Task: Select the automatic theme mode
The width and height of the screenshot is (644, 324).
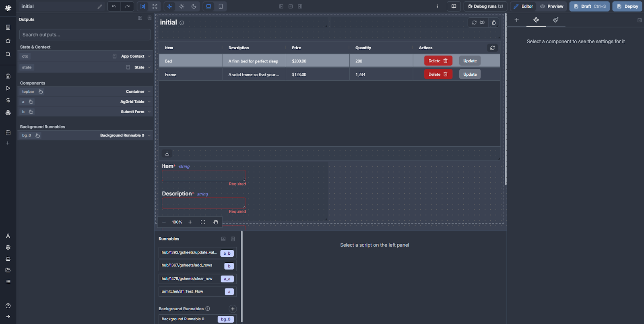Action: coord(169,6)
